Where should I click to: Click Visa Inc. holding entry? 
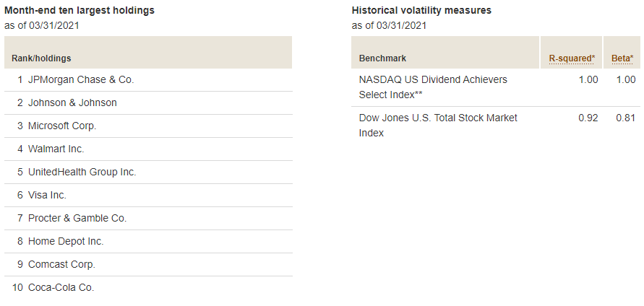(47, 196)
